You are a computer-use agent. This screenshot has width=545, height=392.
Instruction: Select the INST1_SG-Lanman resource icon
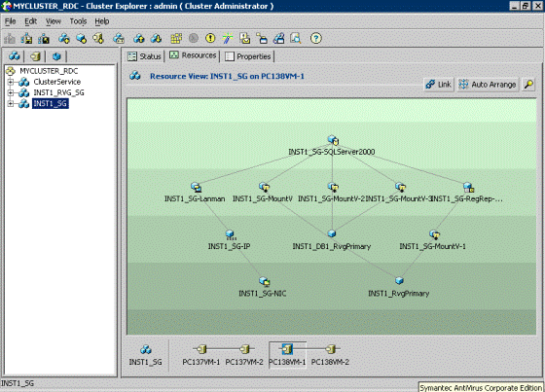pyautogui.click(x=196, y=188)
